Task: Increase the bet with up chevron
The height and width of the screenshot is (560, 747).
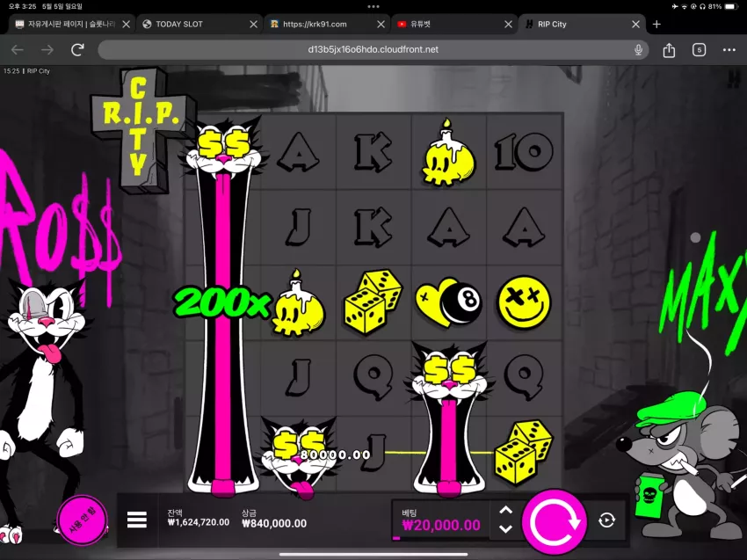Action: pos(505,511)
